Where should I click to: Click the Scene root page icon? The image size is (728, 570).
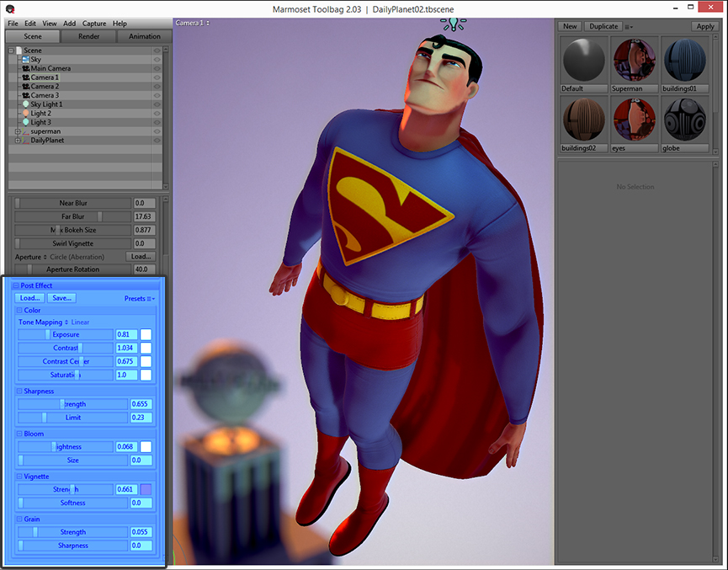point(19,51)
